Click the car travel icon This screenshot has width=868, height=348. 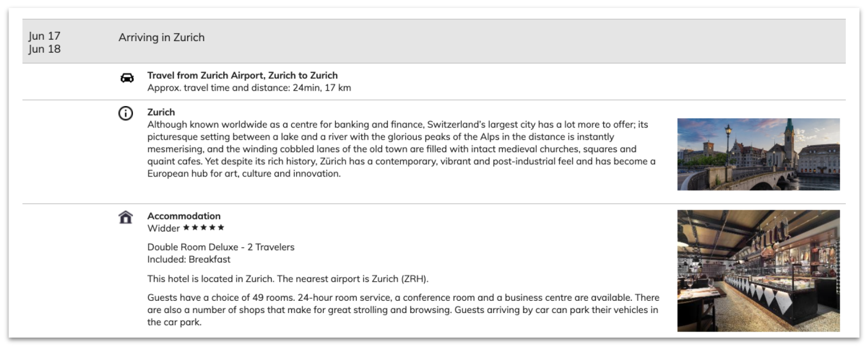tap(127, 78)
